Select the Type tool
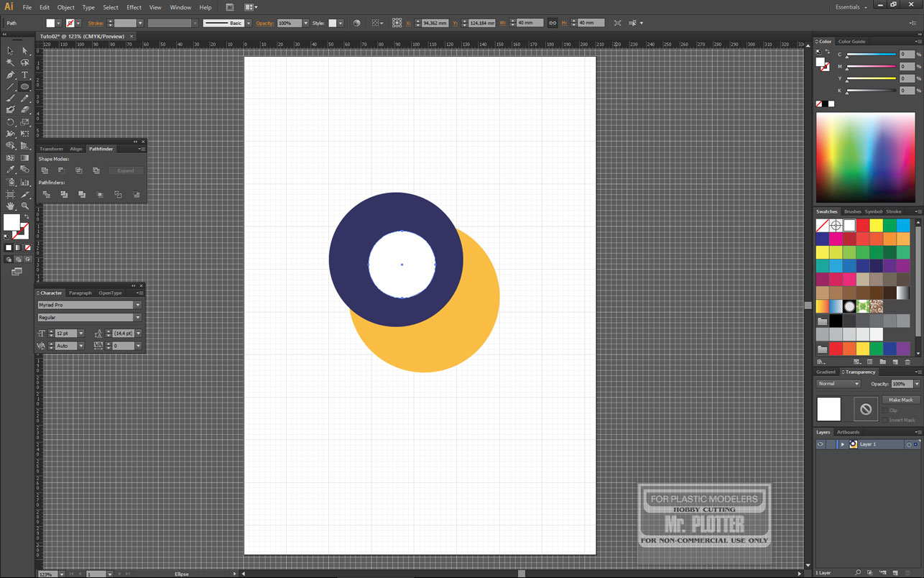The height and width of the screenshot is (578, 924). click(24, 75)
